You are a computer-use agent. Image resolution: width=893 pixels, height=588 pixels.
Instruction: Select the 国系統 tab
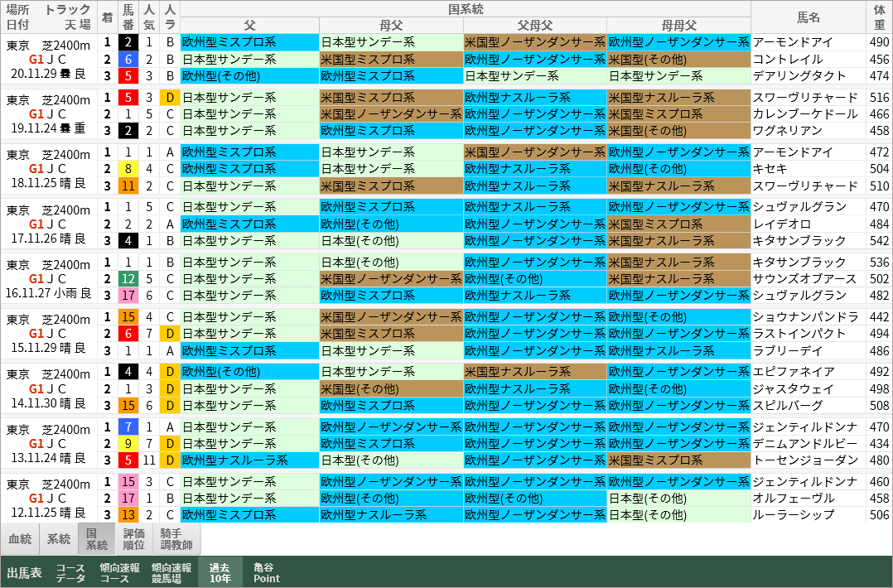point(97,538)
